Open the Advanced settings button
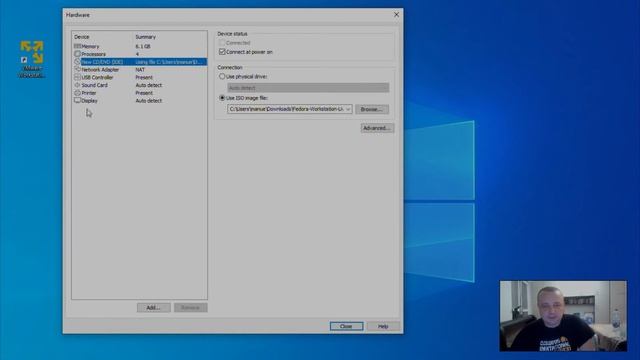This screenshot has height=360, width=640. point(377,128)
